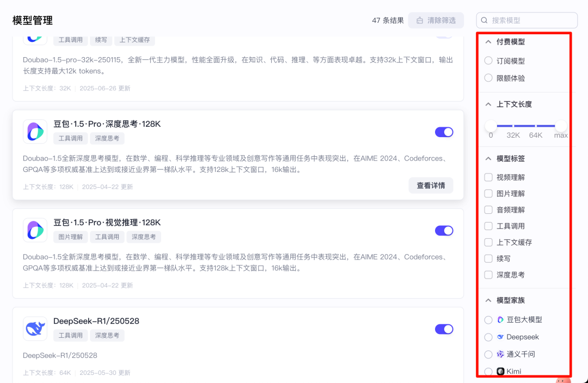The height and width of the screenshot is (383, 588).
Task: Check the 工具调用 filter checkbox
Action: click(x=488, y=226)
